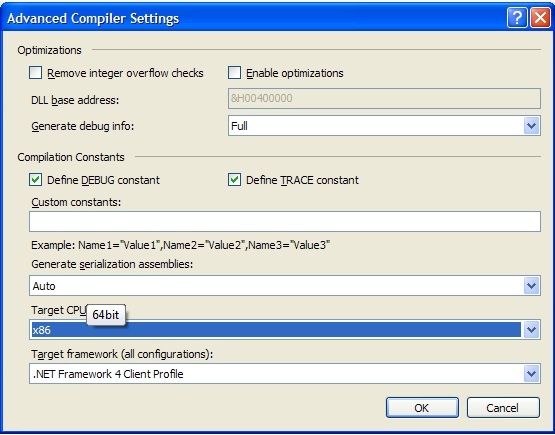Enable Remove integer overflow checks

tap(35, 73)
